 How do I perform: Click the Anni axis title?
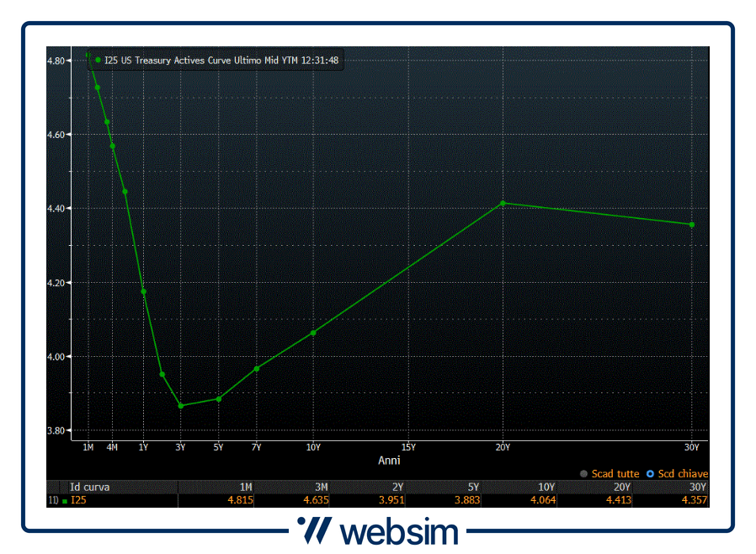389,461
